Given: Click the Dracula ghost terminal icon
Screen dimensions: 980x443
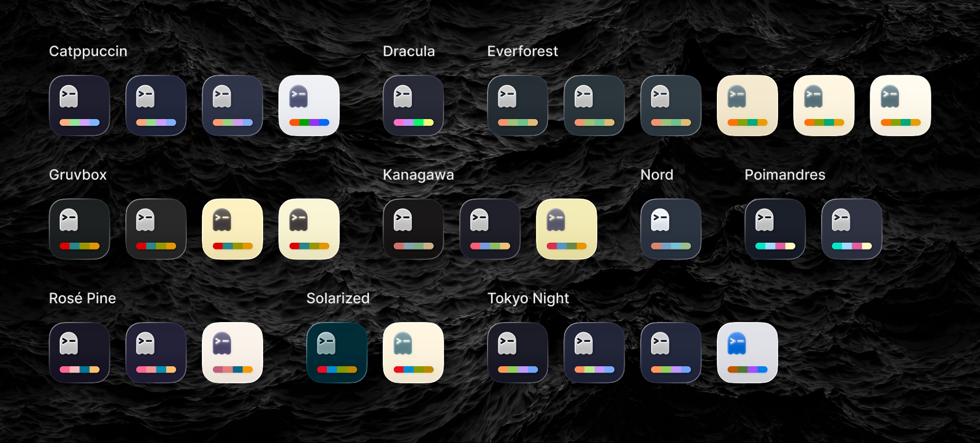Looking at the screenshot, I should click(413, 105).
